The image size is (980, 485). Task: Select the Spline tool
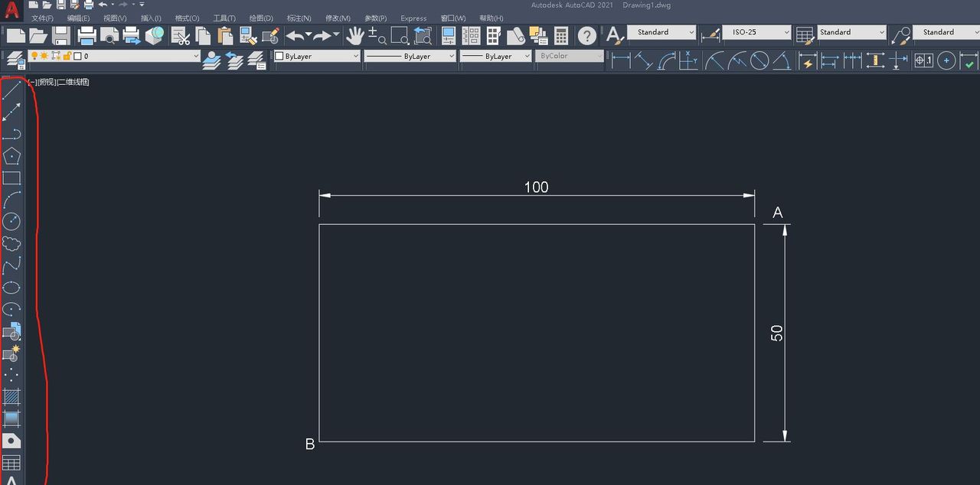point(11,266)
